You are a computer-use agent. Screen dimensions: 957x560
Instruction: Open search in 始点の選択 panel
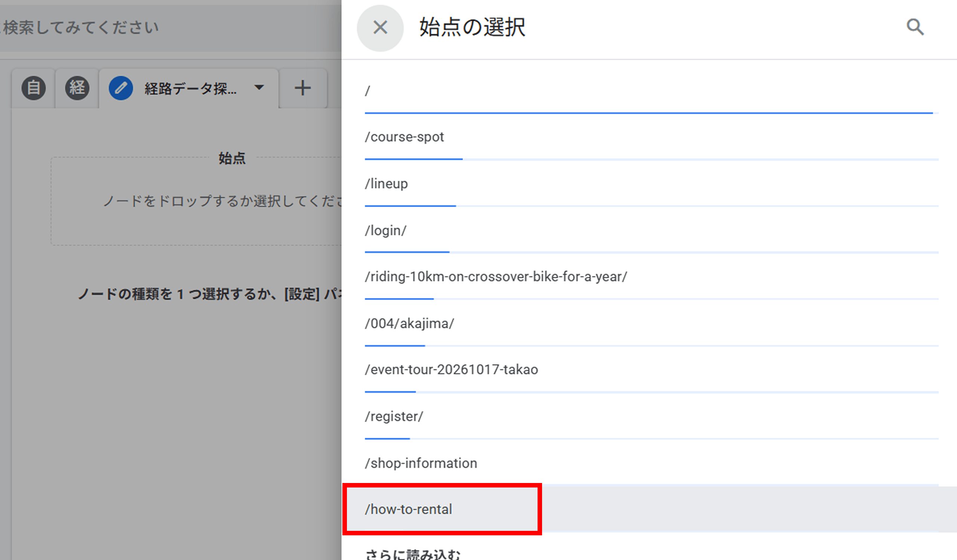click(915, 27)
